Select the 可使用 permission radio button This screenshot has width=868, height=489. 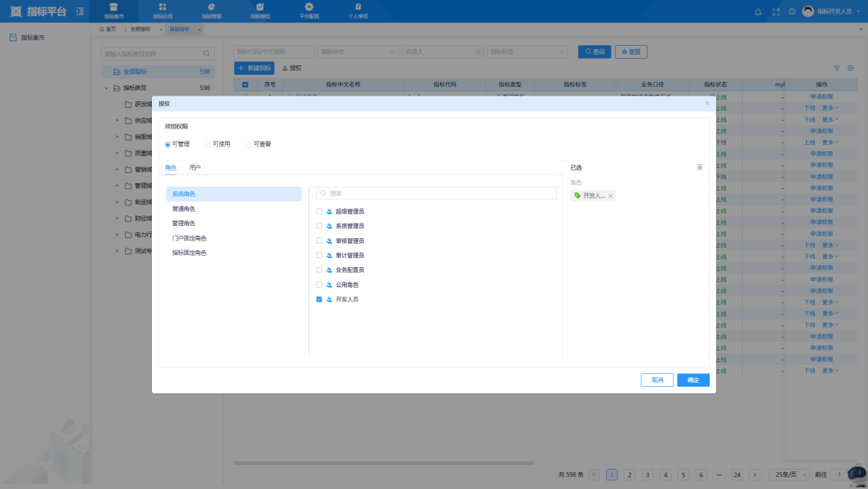209,144
